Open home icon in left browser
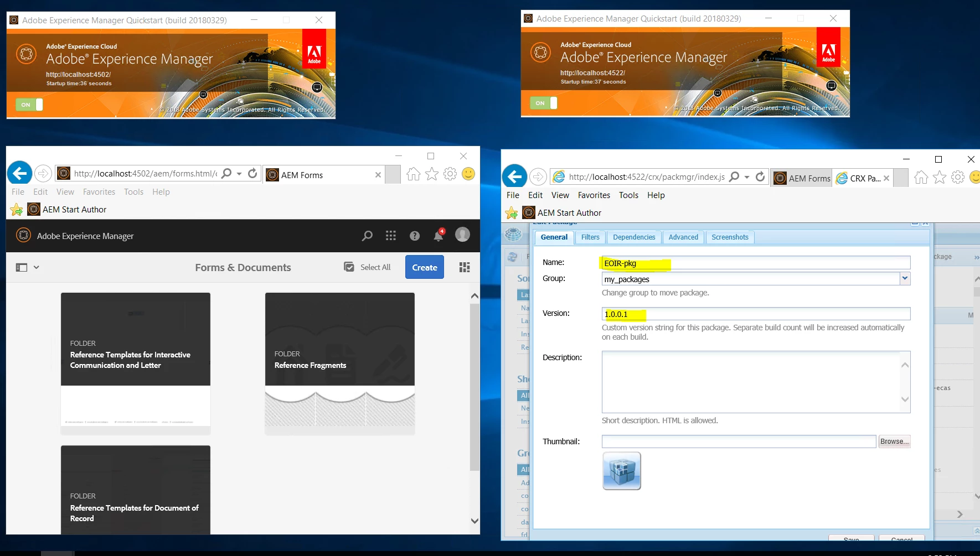This screenshot has height=556, width=980. [413, 174]
